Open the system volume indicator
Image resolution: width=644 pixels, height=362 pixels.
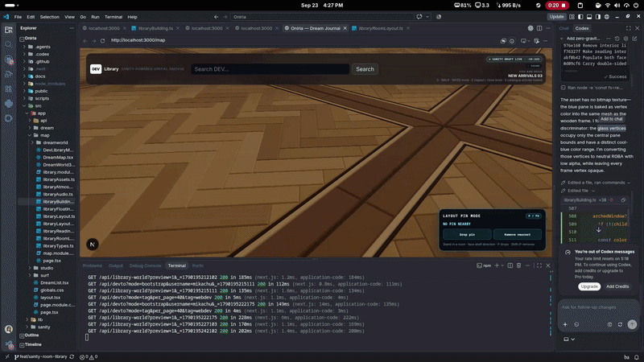[x=617, y=6]
